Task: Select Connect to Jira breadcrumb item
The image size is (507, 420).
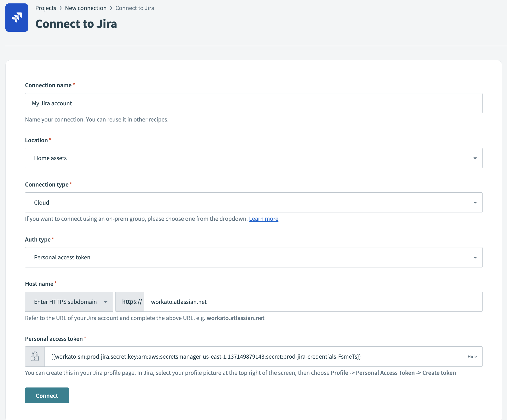Action: (x=134, y=8)
